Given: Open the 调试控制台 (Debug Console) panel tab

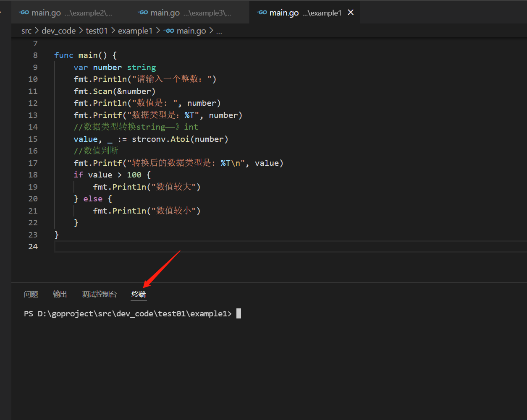Looking at the screenshot, I should (99, 294).
